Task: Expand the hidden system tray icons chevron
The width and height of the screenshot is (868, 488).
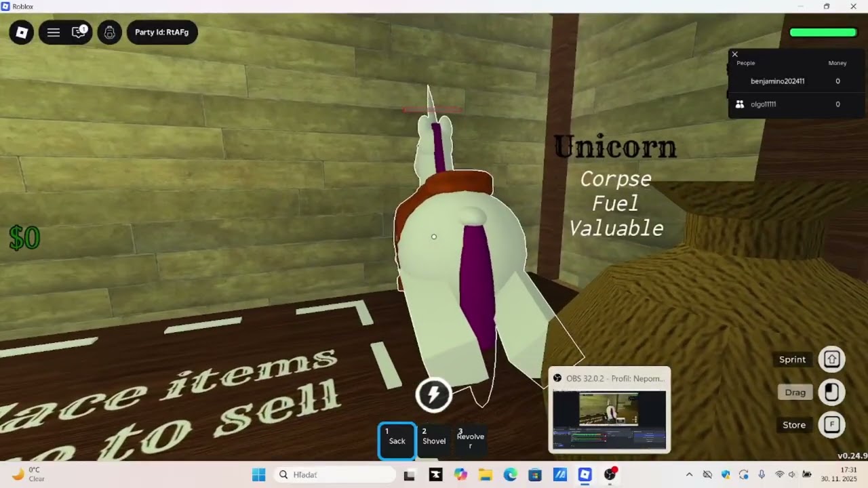Action: pyautogui.click(x=690, y=474)
